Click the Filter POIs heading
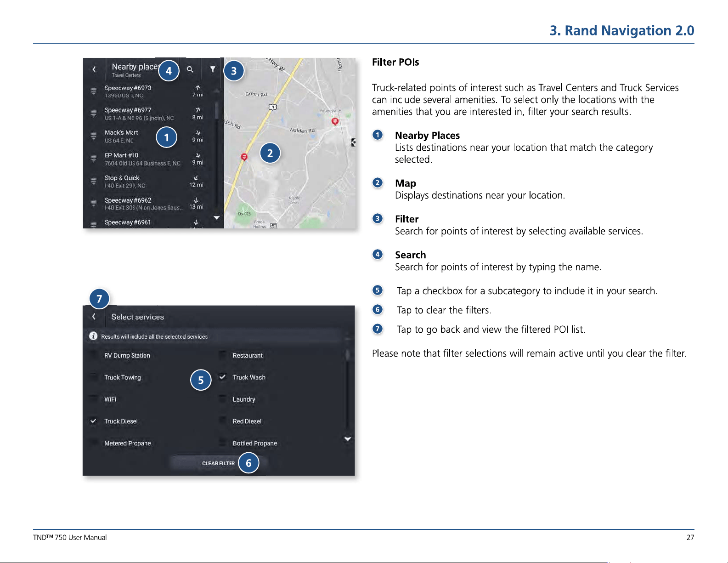728x563 pixels. (x=395, y=62)
